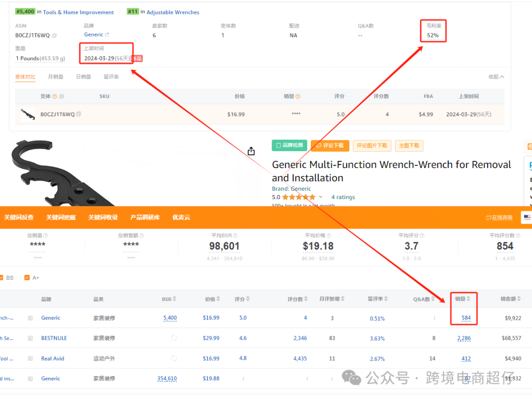Click the orange 评论下载 button
532x399 pixels.
tap(330, 145)
